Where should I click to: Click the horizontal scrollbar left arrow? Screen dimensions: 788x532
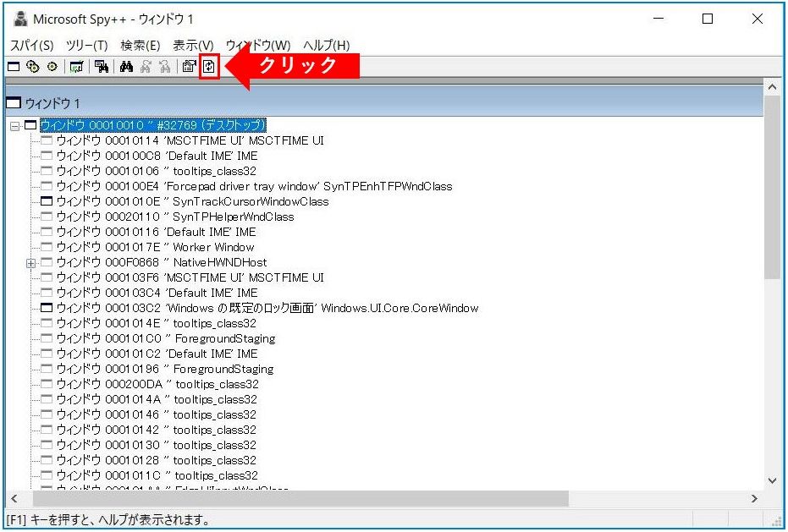[x=14, y=498]
